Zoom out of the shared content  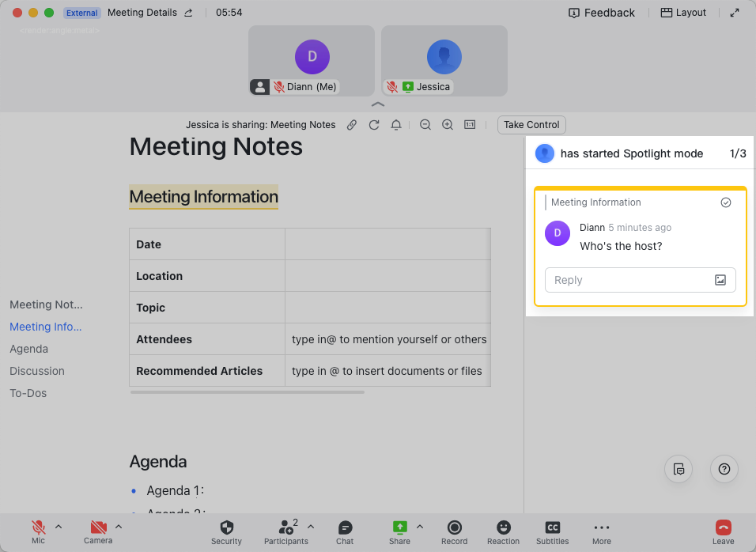coord(425,125)
